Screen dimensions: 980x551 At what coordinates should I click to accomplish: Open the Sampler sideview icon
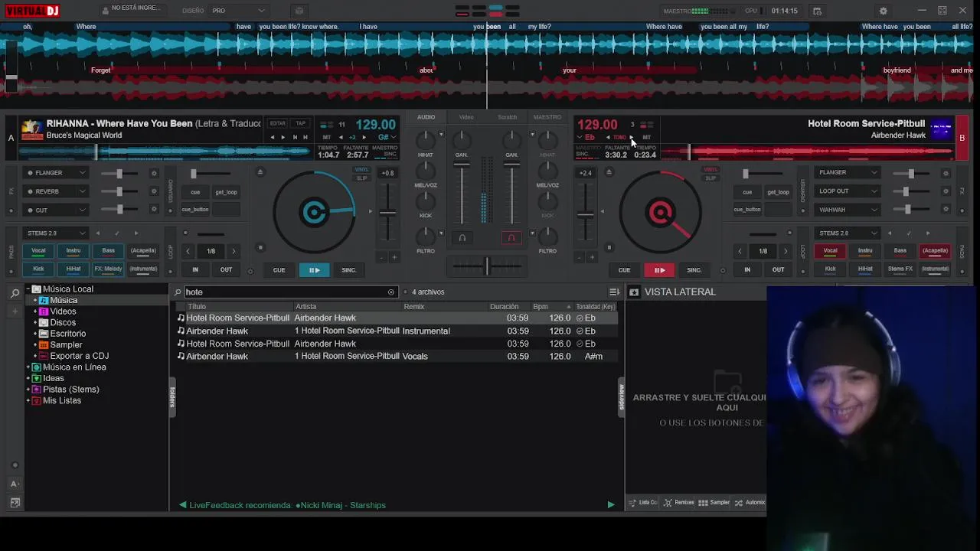[x=714, y=503]
